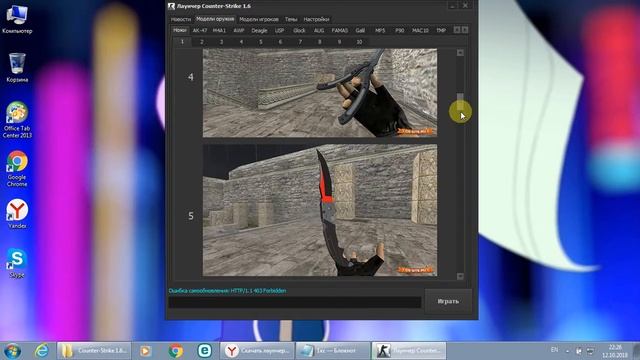640x360 pixels.
Task: Select the Deagle weapon tab
Action: pyautogui.click(x=259, y=31)
